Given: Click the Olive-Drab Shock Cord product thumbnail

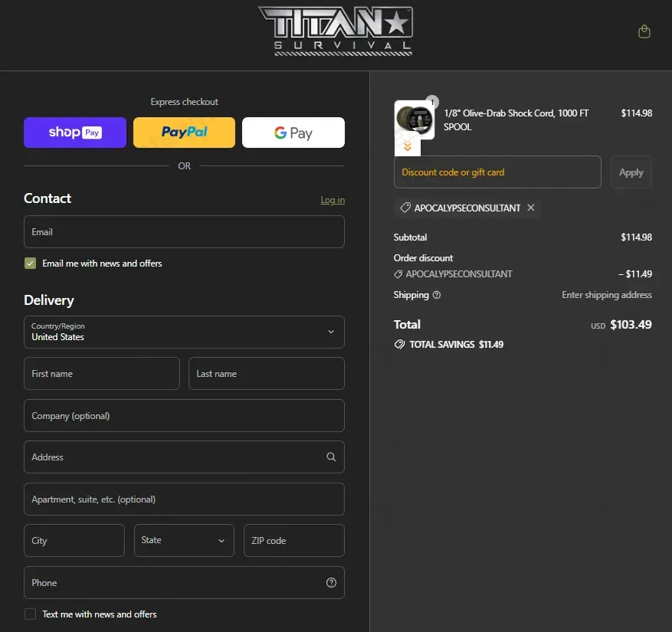Looking at the screenshot, I should coord(414,120).
